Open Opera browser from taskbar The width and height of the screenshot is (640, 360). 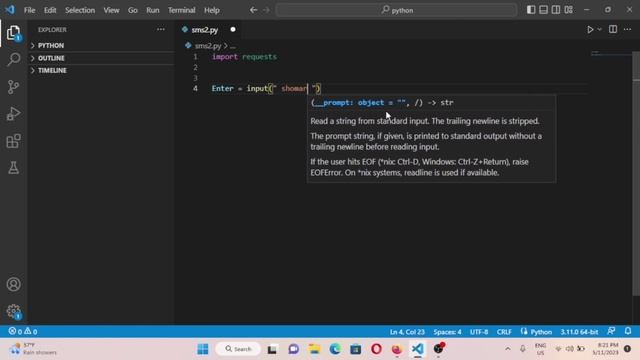coord(376,349)
